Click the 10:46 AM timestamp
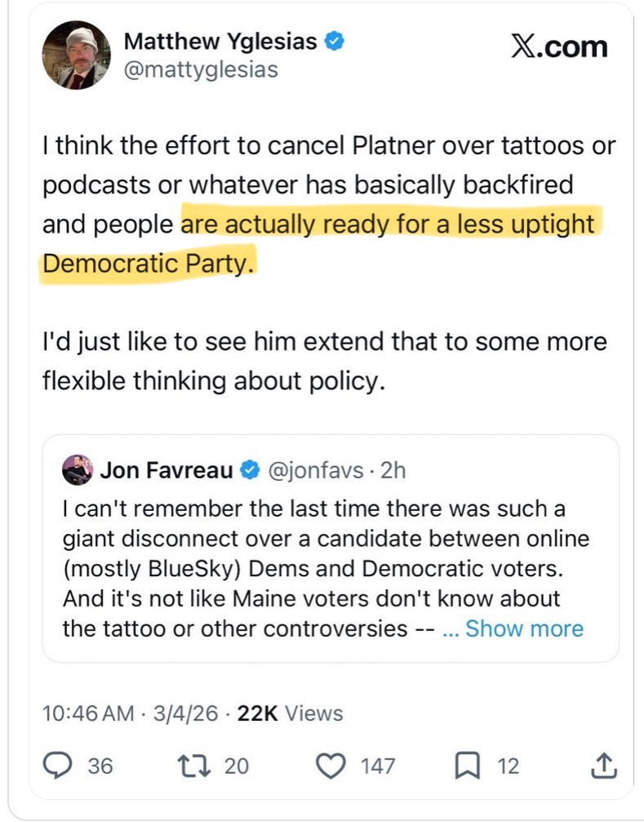Image resolution: width=644 pixels, height=822 pixels. pyautogui.click(x=87, y=713)
